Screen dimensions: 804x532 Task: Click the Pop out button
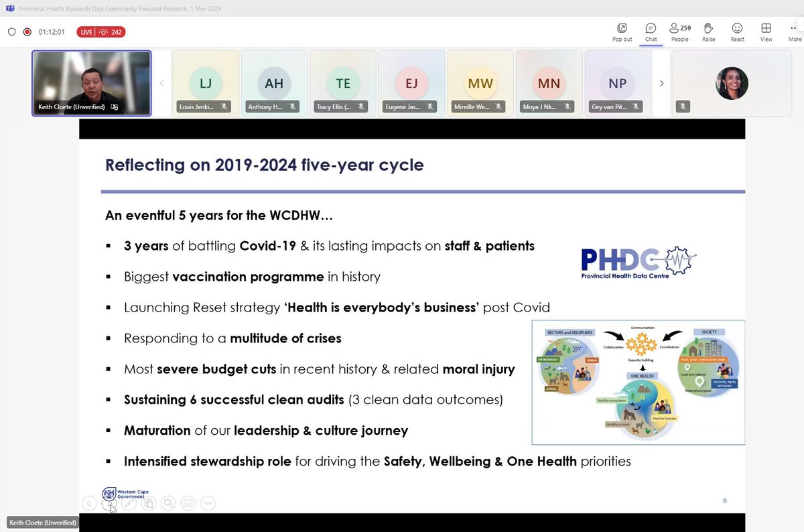(622, 31)
